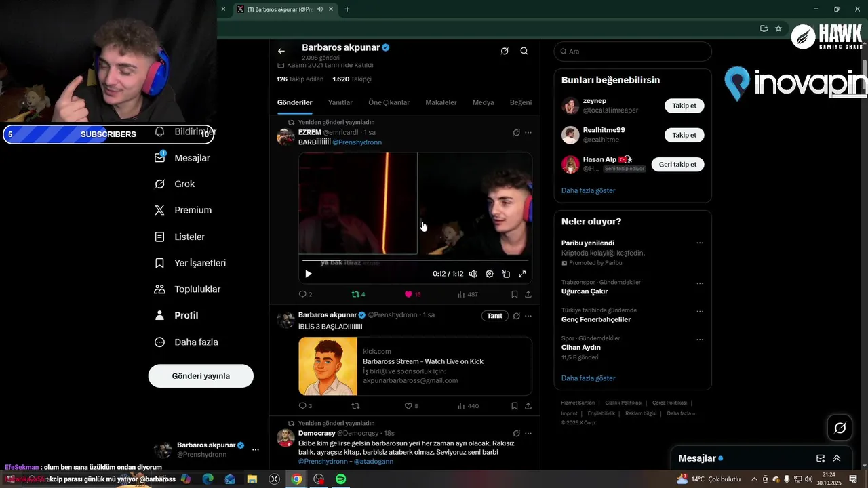
Task: Go to Profil in the sidebar
Action: (x=176, y=315)
